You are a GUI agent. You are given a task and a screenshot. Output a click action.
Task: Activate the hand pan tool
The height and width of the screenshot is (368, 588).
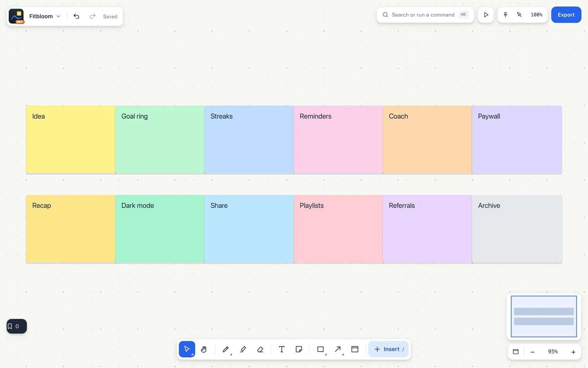point(204,349)
